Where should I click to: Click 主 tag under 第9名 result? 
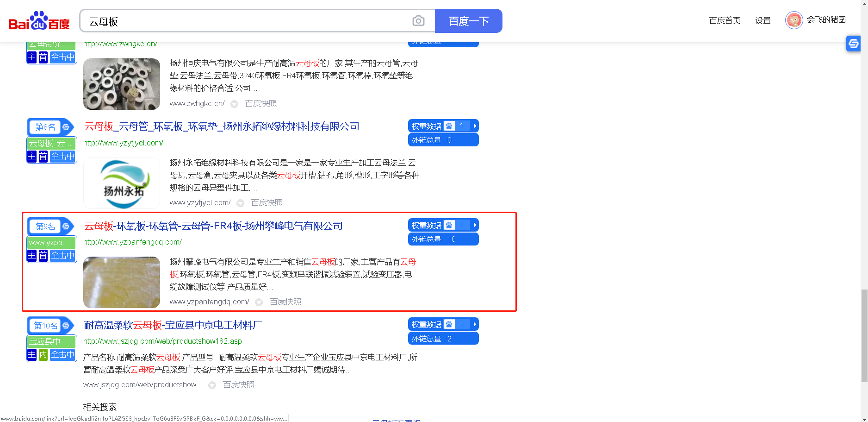(x=31, y=255)
